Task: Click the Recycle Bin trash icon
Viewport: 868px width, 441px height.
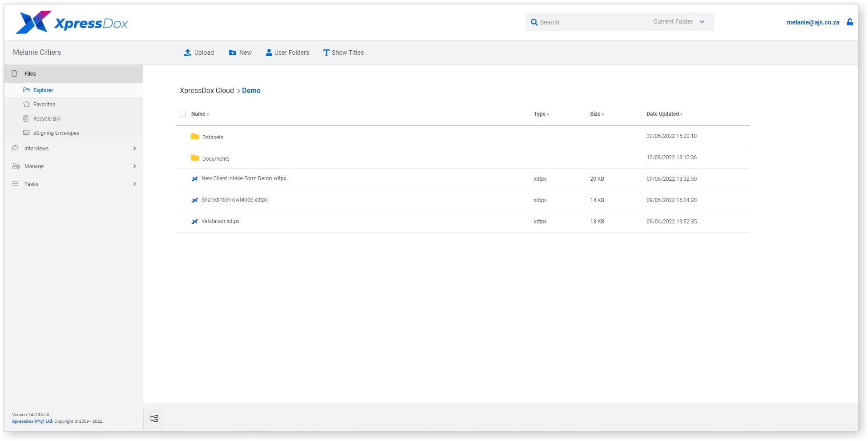Action: (26, 118)
